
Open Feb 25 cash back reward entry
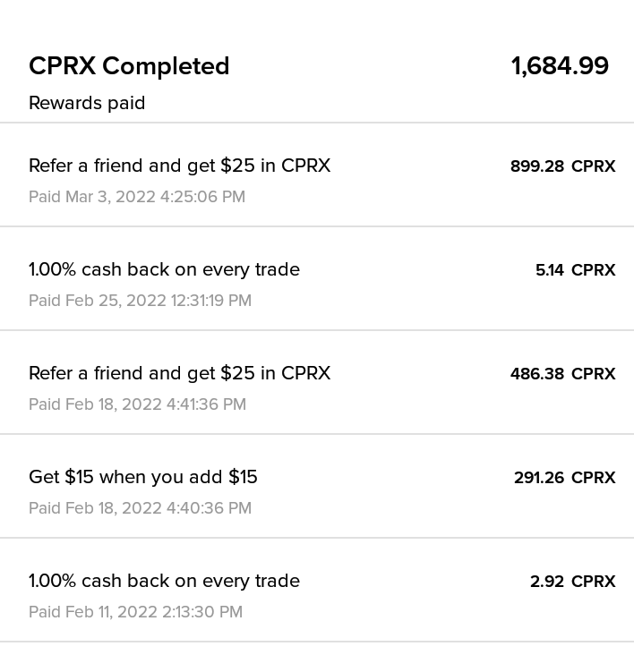[x=317, y=278]
